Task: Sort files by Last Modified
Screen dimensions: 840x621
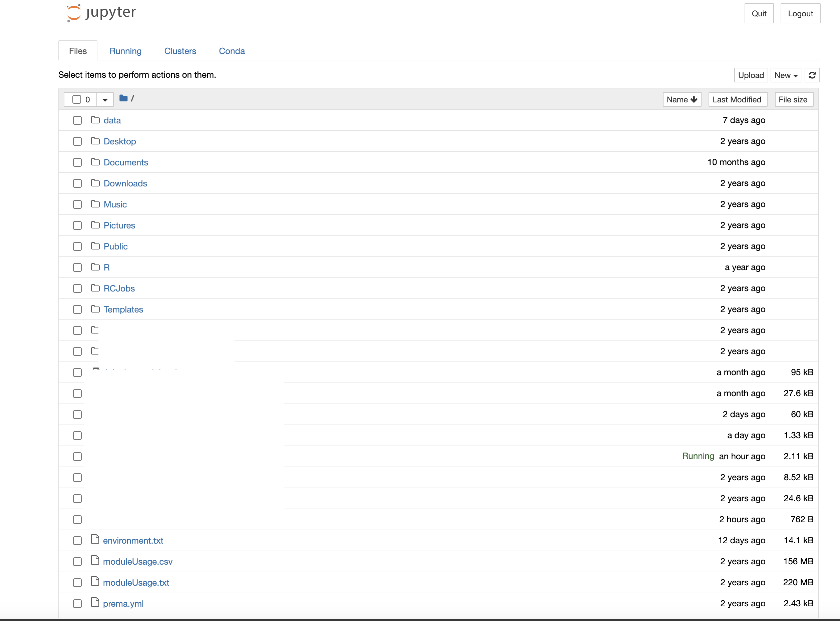Action: point(737,100)
